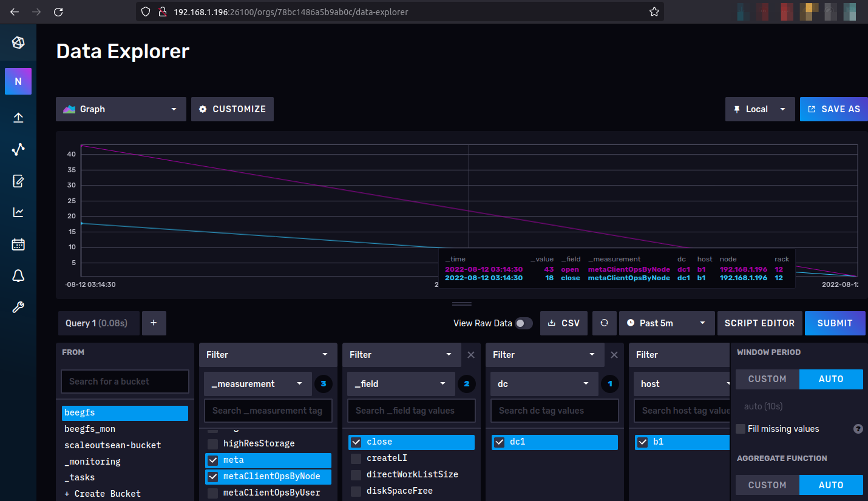
Task: Click the Search for a bucket field
Action: (x=125, y=382)
